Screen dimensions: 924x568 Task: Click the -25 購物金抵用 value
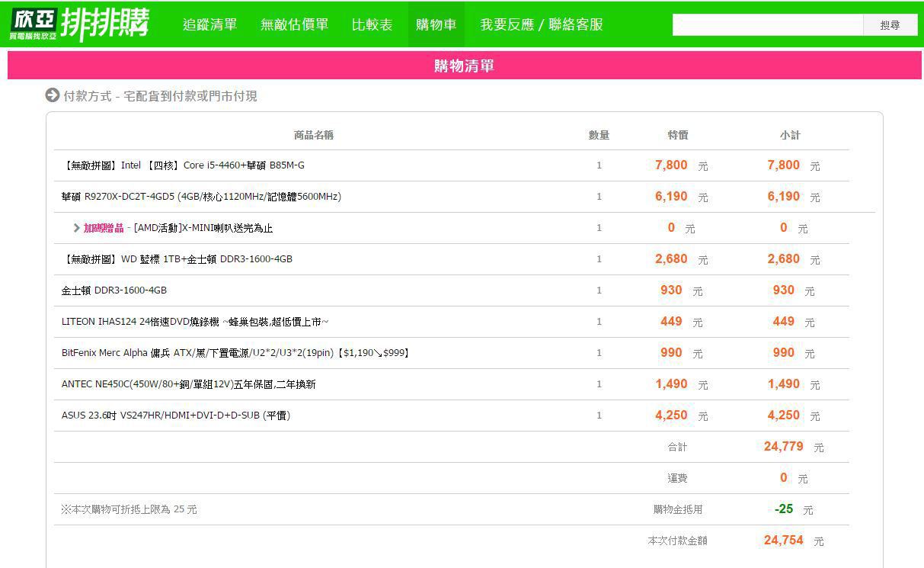click(784, 509)
